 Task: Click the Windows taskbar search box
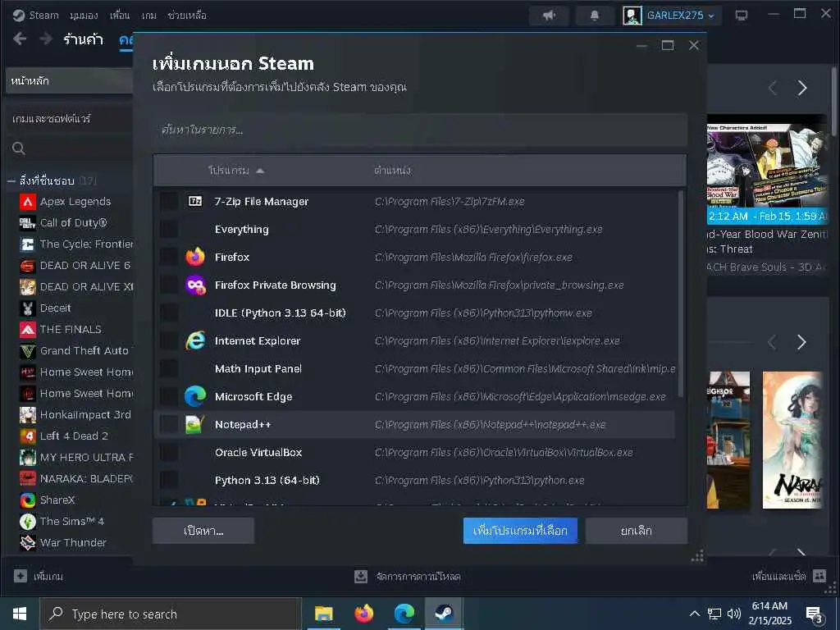point(171,614)
